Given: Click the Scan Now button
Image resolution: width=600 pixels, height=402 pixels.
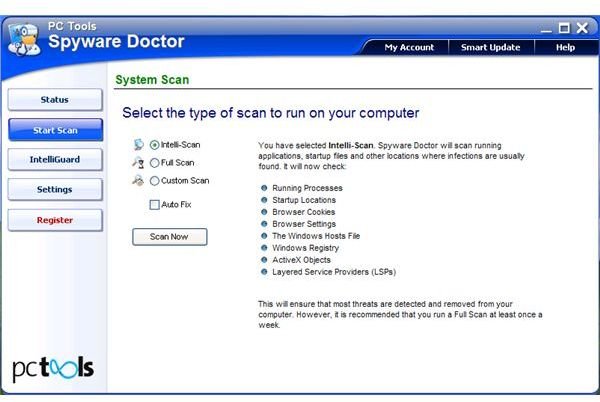Looking at the screenshot, I should tap(170, 237).
